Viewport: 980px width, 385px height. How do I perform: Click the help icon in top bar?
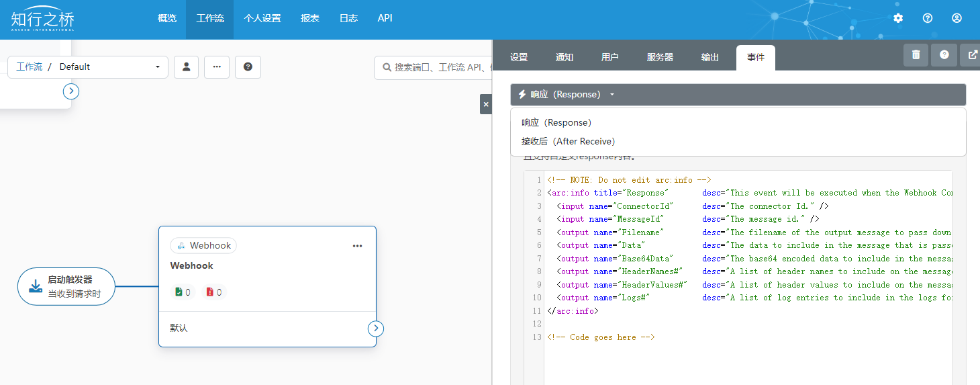click(928, 18)
